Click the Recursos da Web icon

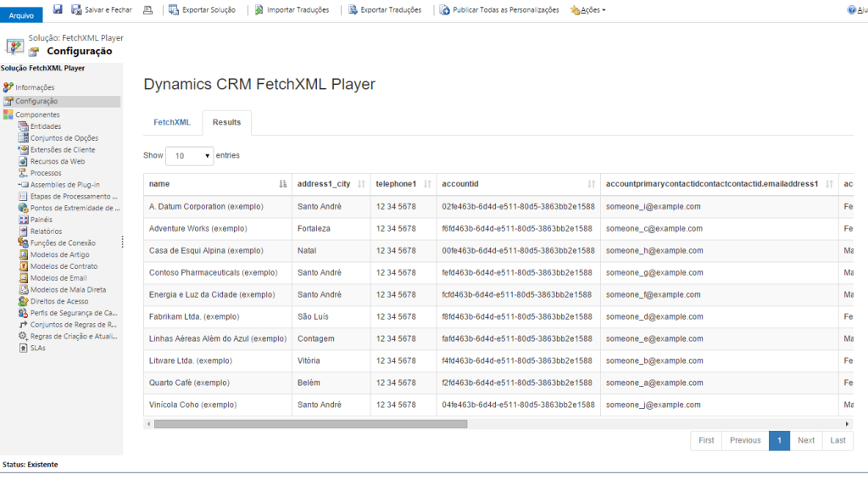(23, 161)
